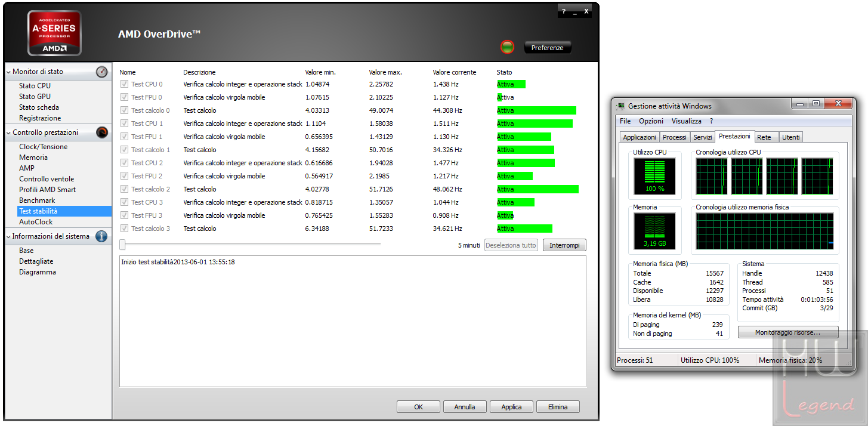
Task: Click the round green status indicator
Action: pyautogui.click(x=507, y=47)
